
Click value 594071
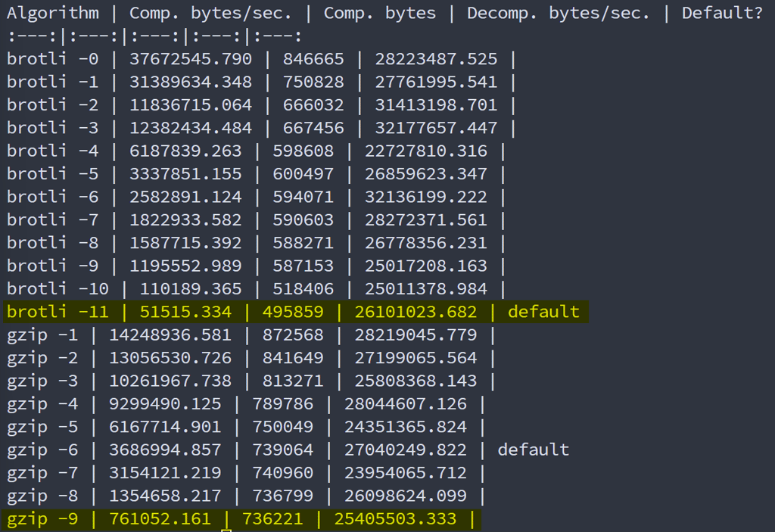(x=303, y=197)
